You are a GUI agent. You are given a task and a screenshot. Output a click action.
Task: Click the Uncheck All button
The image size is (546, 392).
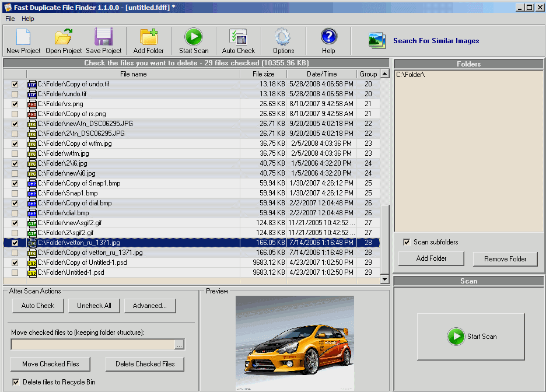point(94,306)
